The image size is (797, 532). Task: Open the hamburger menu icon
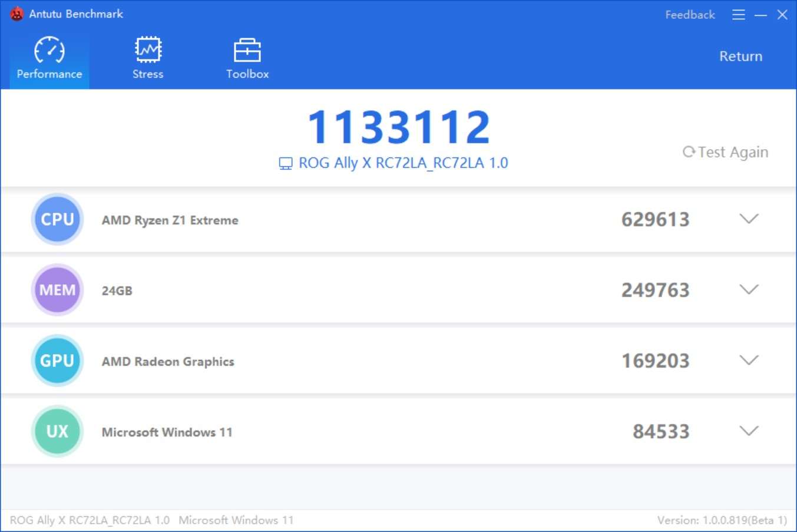pos(738,15)
